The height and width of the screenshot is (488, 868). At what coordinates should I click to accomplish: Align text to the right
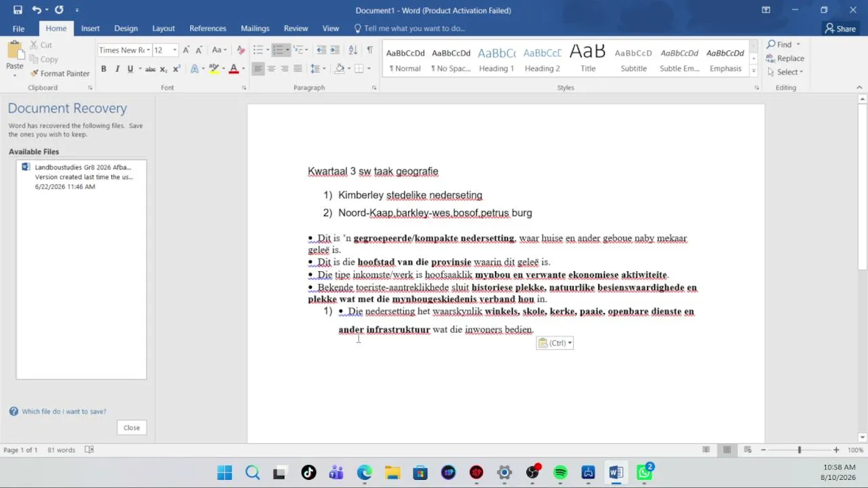pos(284,68)
